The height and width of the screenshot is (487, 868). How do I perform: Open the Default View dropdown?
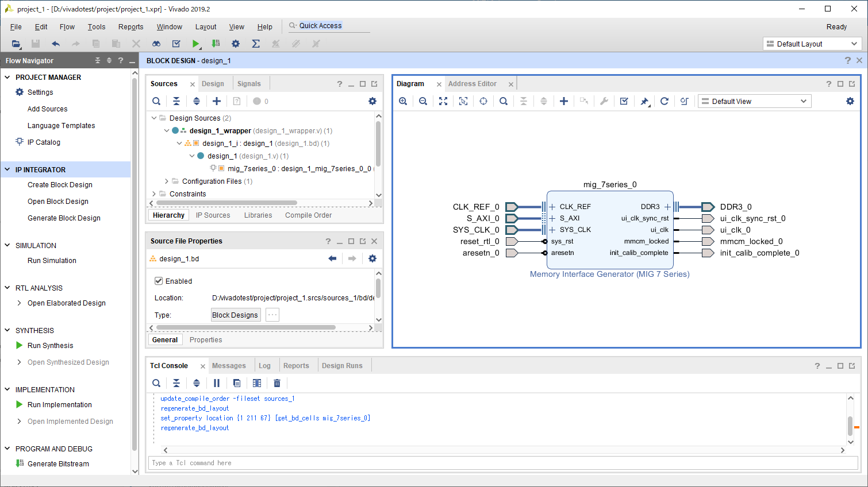tap(754, 101)
